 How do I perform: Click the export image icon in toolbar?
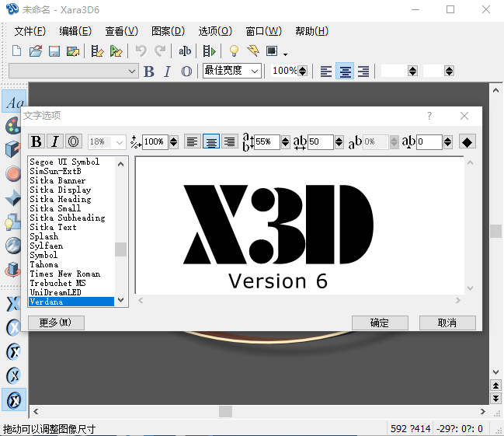(x=73, y=51)
